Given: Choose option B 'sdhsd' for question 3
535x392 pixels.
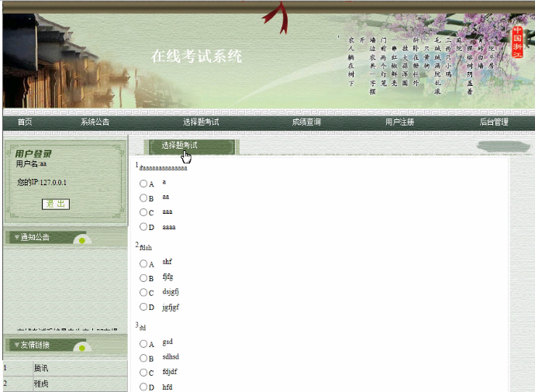Looking at the screenshot, I should click(143, 358).
